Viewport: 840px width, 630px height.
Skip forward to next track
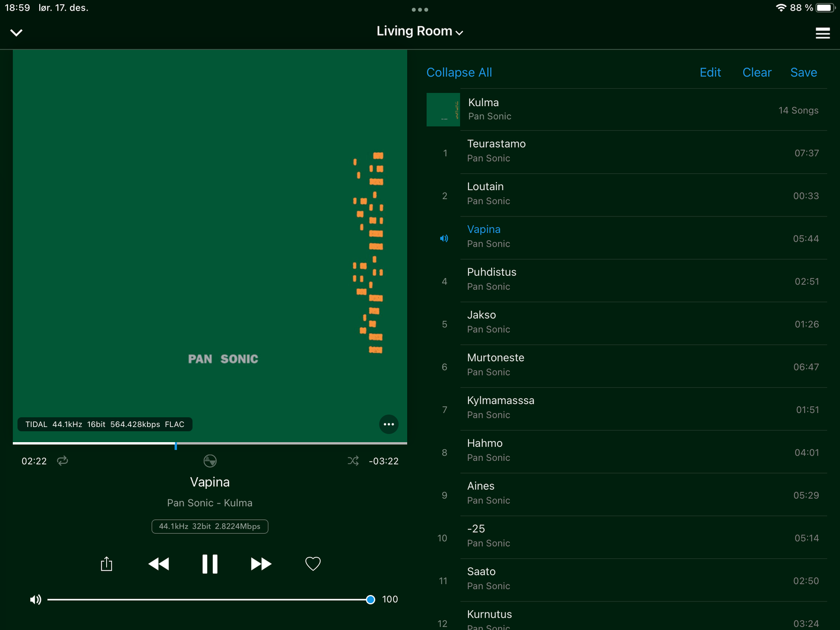coord(261,564)
